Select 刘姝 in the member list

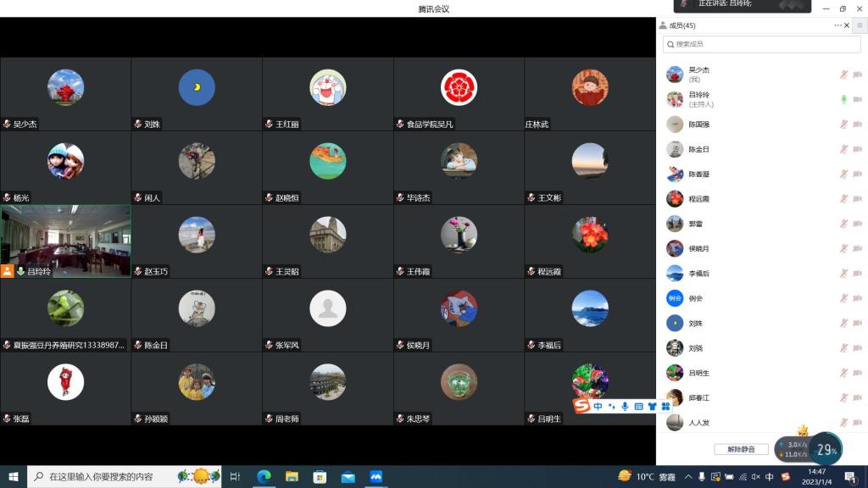(x=695, y=324)
